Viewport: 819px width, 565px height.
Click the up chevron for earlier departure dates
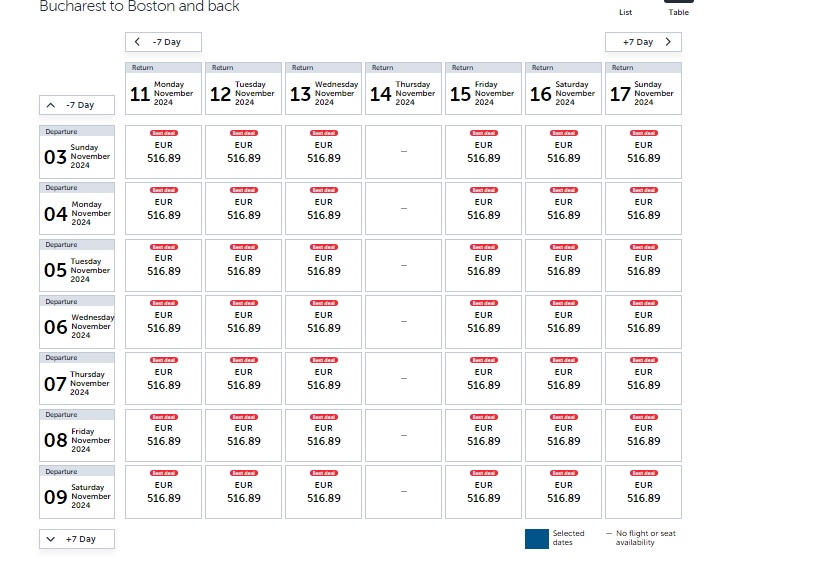pyautogui.click(x=52, y=105)
